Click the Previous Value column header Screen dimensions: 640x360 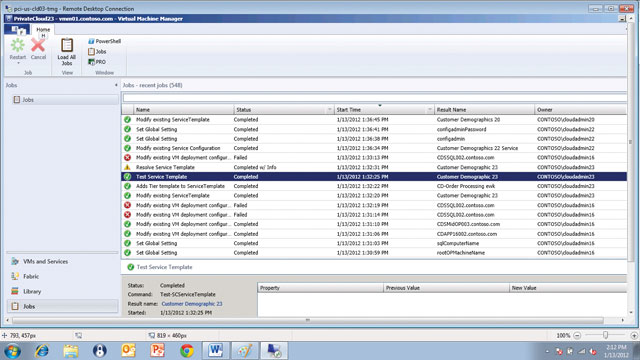pos(447,288)
